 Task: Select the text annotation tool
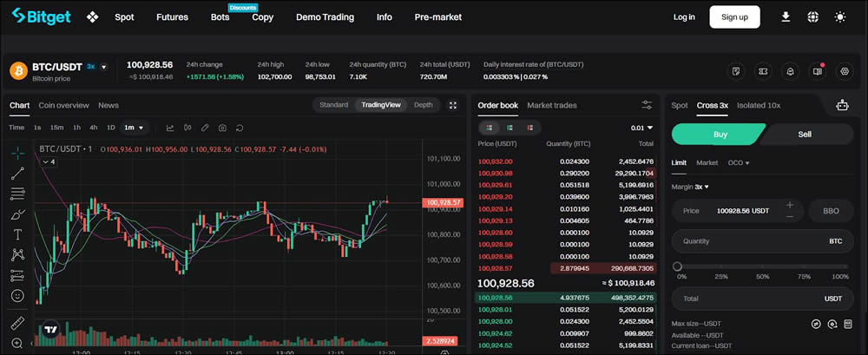click(17, 234)
